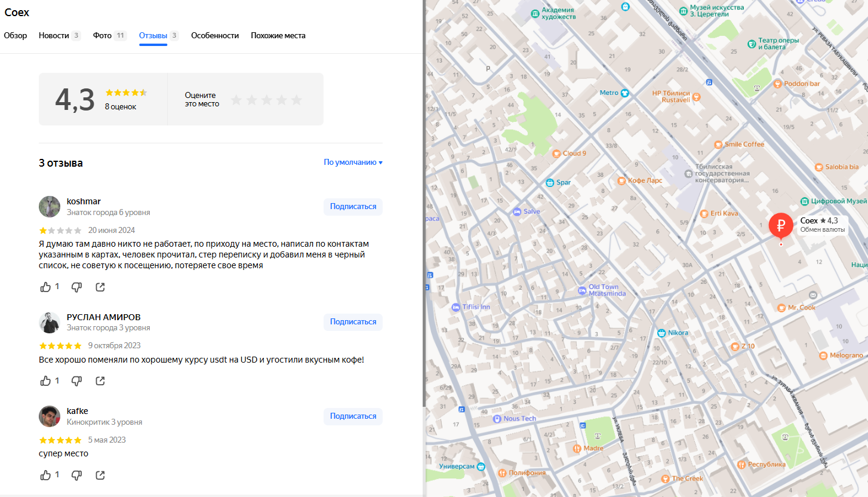This screenshot has width=868, height=497.
Task: Open koshmar's profile name link
Action: [x=84, y=201]
